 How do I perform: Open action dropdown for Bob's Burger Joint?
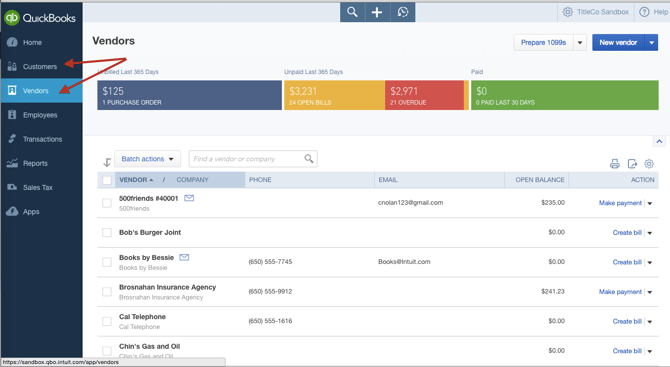[x=650, y=233]
